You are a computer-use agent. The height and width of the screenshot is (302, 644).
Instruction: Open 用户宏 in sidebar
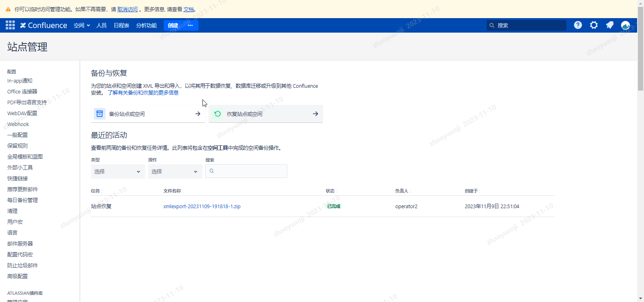point(15,222)
